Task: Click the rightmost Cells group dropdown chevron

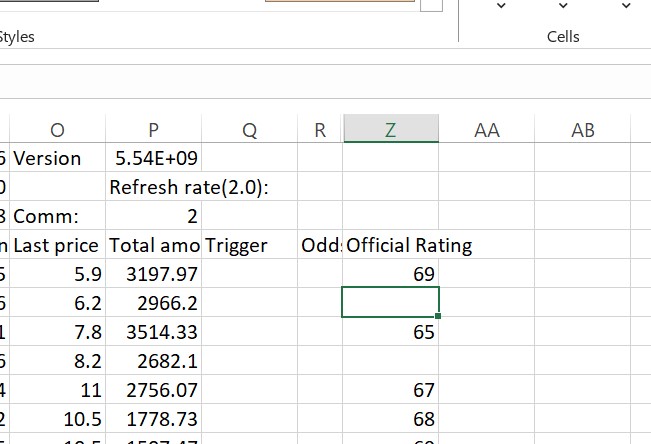Action: click(x=627, y=7)
